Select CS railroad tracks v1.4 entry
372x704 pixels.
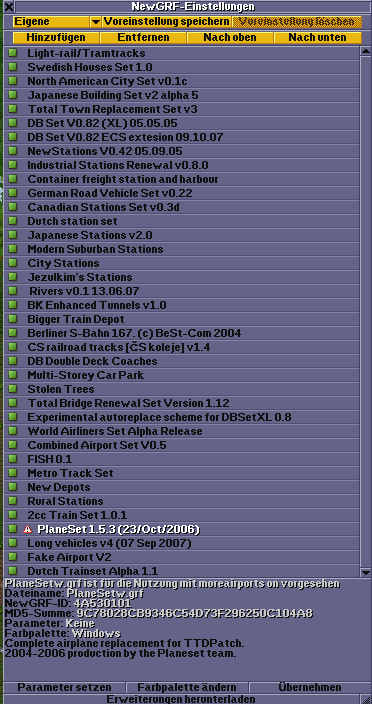pyautogui.click(x=181, y=347)
